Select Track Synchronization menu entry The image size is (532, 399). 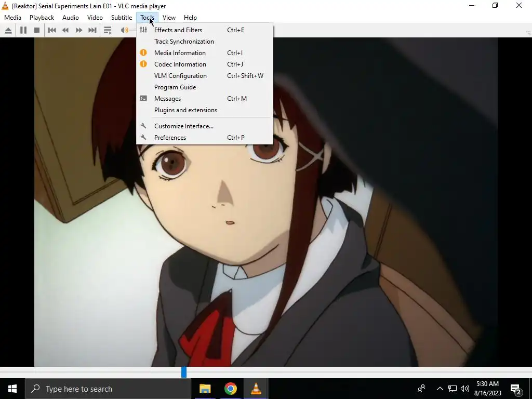(x=205, y=42)
